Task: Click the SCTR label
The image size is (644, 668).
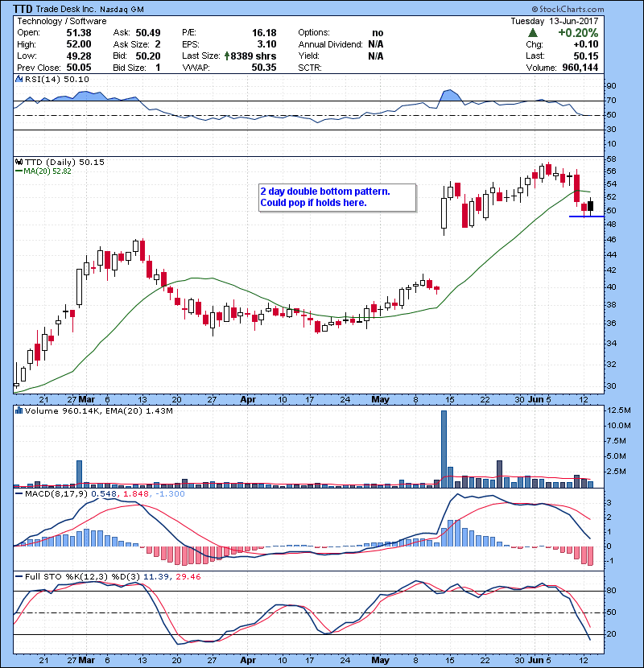Action: tap(310, 68)
